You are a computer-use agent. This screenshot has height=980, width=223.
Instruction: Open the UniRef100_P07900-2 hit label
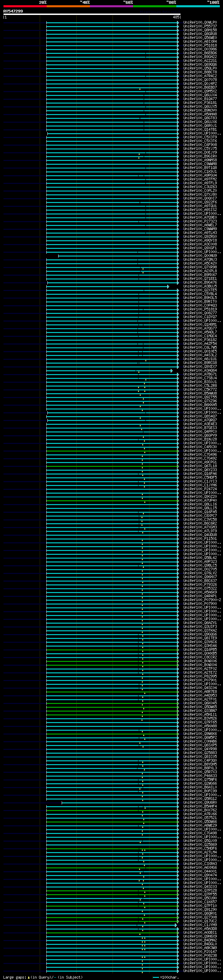[x=202, y=600]
